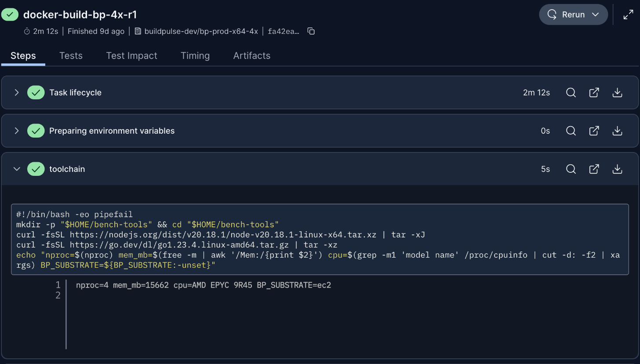Click the '2m 12s' duration under job title
The width and height of the screenshot is (640, 364).
tap(46, 31)
